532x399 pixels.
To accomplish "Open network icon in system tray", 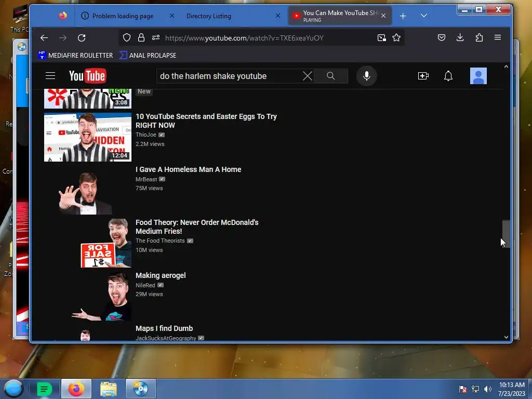I will [475, 389].
